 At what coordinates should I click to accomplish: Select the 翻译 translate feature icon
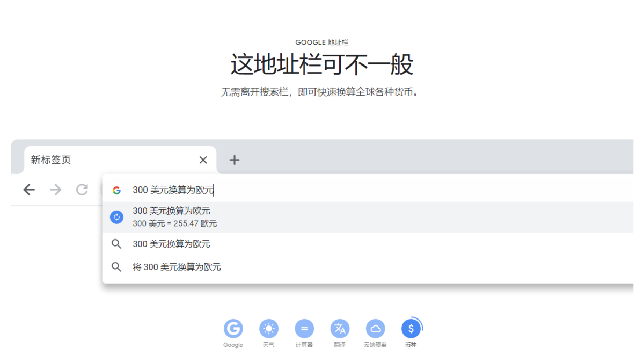[x=340, y=329]
